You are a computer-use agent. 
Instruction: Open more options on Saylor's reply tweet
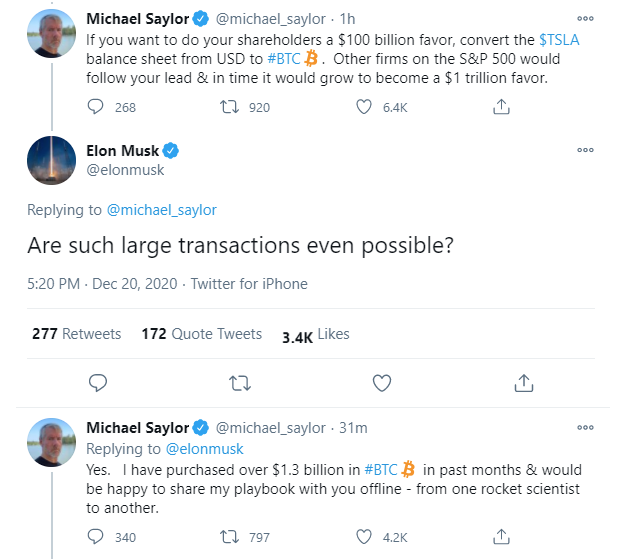click(585, 428)
